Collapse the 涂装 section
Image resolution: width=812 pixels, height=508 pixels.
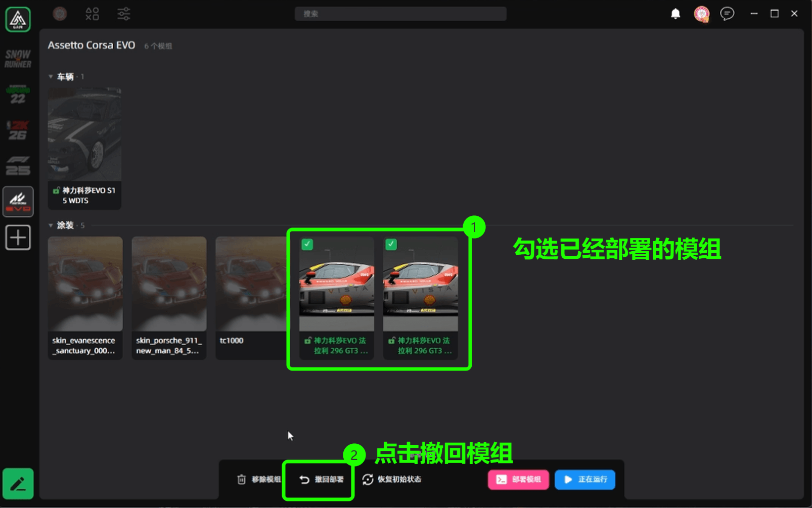click(x=51, y=225)
